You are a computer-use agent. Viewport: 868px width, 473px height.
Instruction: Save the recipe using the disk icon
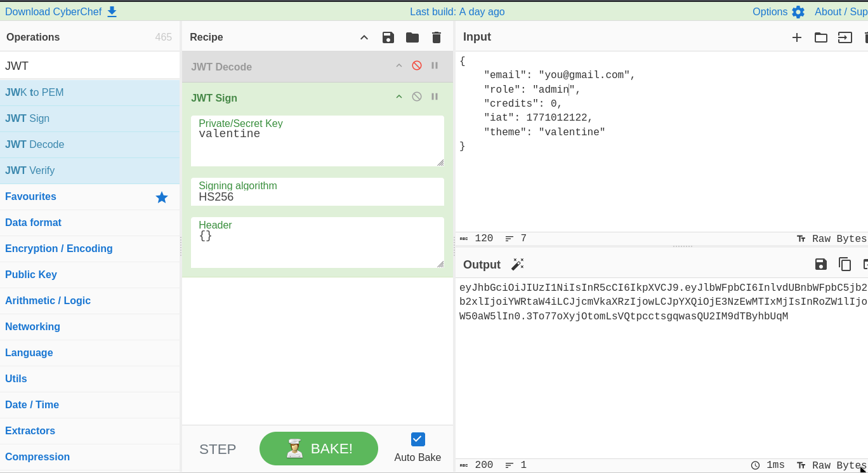point(388,37)
